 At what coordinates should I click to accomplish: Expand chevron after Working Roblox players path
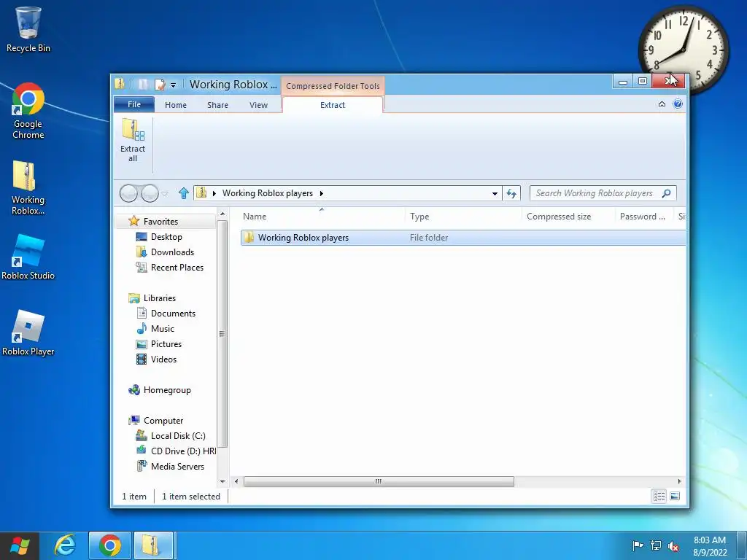(322, 193)
